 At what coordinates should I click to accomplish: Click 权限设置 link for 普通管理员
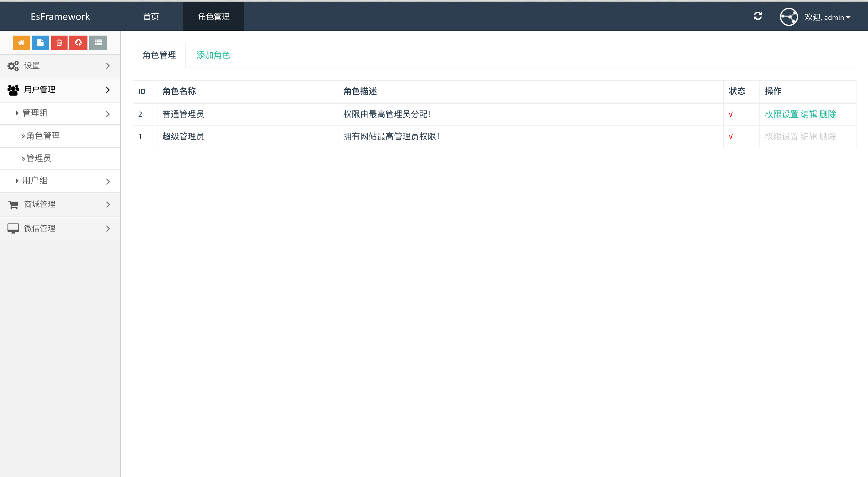[781, 114]
